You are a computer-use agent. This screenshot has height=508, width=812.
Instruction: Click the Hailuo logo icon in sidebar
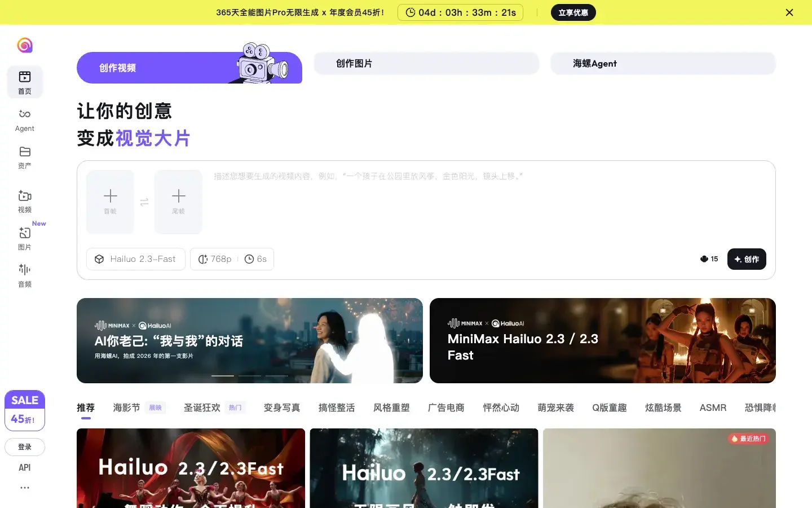25,45
